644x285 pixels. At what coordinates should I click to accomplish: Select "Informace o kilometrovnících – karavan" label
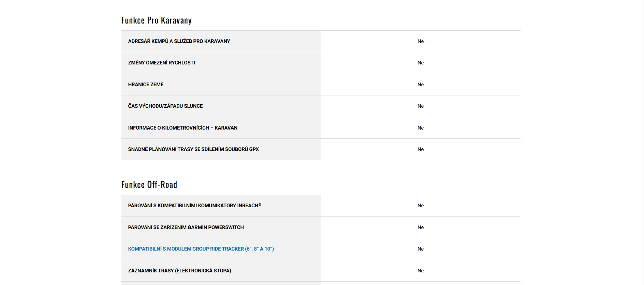182,128
